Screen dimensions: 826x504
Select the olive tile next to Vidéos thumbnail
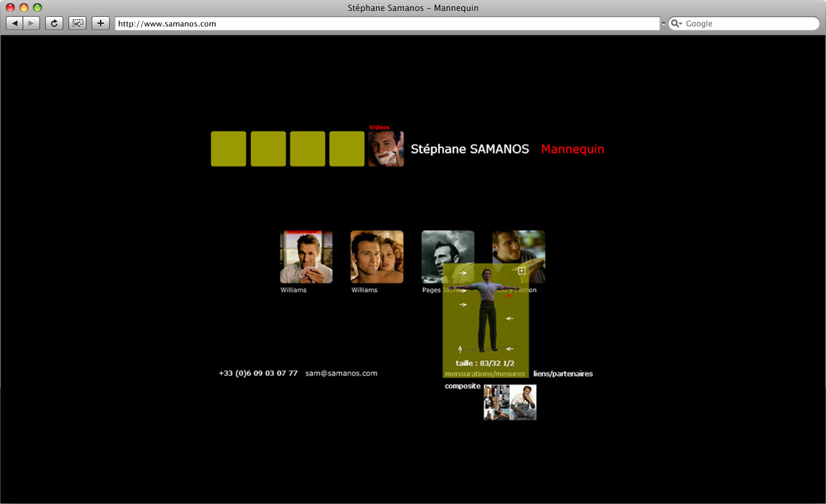[347, 149]
